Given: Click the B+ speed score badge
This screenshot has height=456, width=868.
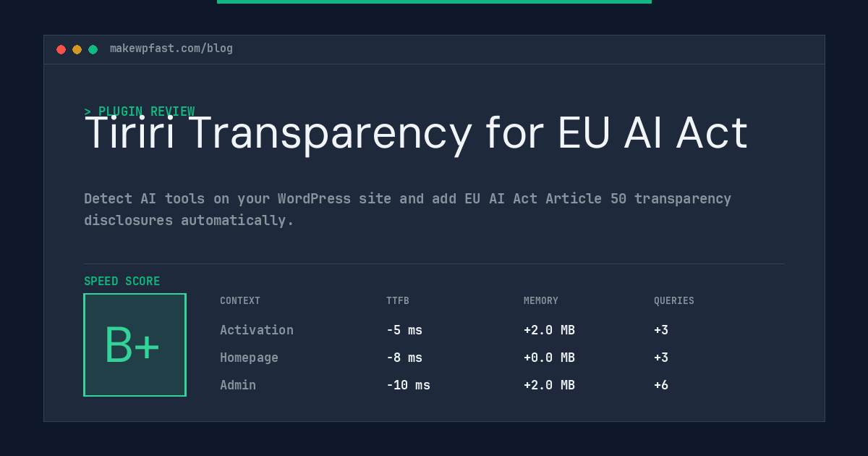Looking at the screenshot, I should tap(135, 345).
